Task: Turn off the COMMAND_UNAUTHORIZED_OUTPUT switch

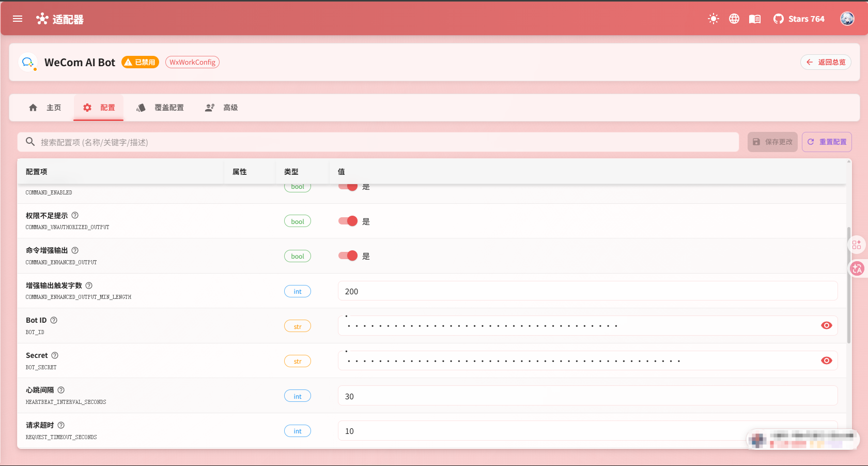Action: tap(347, 221)
